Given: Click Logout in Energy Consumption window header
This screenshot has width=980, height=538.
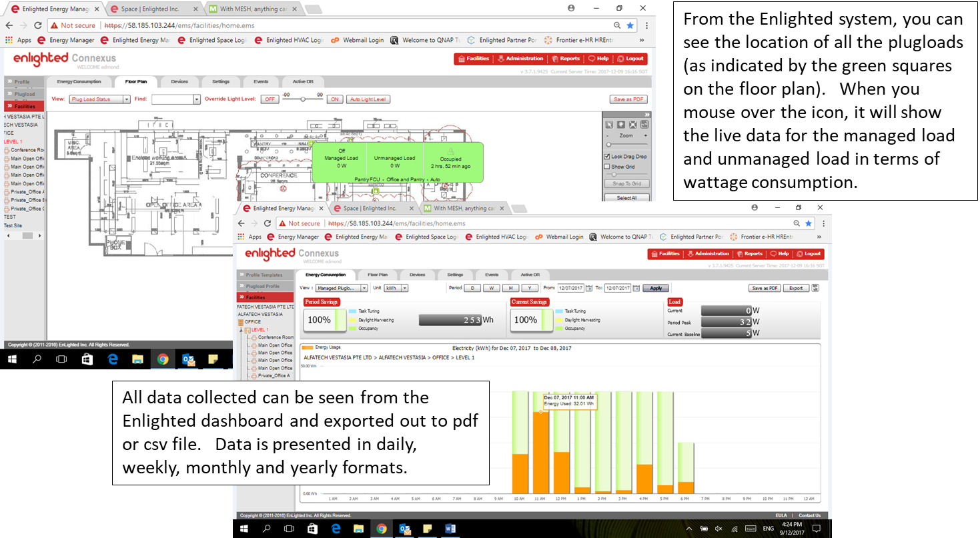Looking at the screenshot, I should [x=809, y=253].
